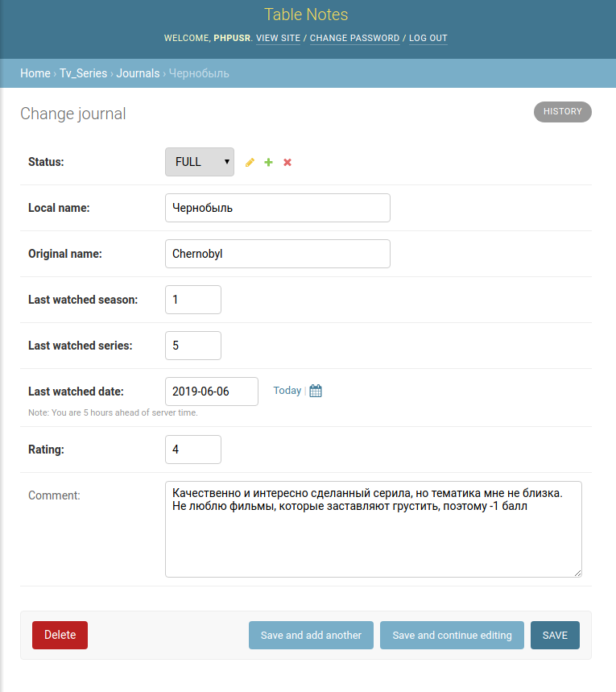This screenshot has height=692, width=616.
Task: Click the SAVE button
Action: (x=555, y=635)
